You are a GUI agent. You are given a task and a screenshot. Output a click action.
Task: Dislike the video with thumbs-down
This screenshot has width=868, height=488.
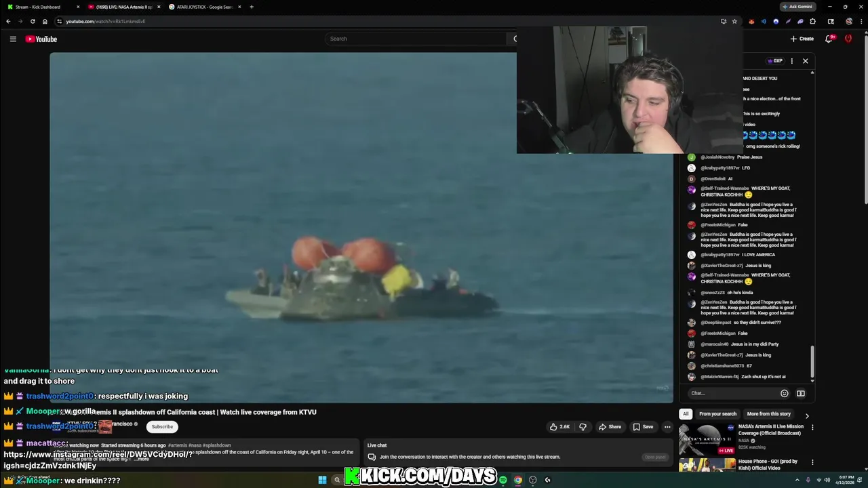pos(583,427)
